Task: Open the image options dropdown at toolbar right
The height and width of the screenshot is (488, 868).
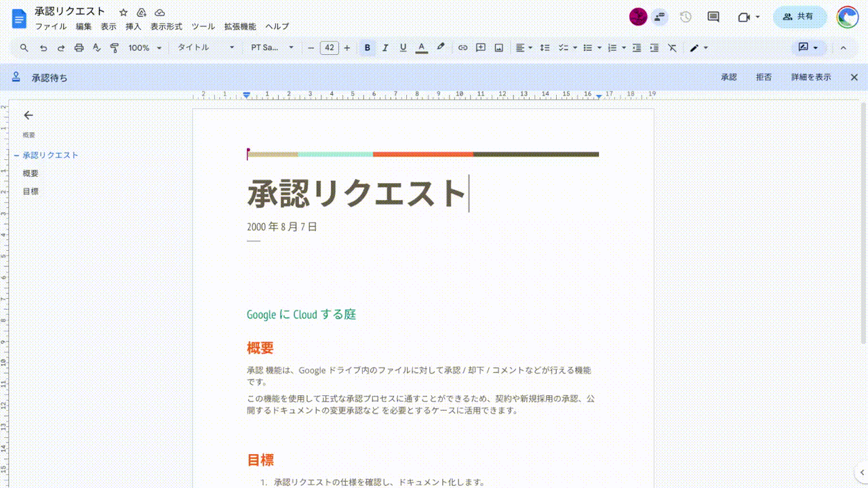Action: (x=808, y=47)
